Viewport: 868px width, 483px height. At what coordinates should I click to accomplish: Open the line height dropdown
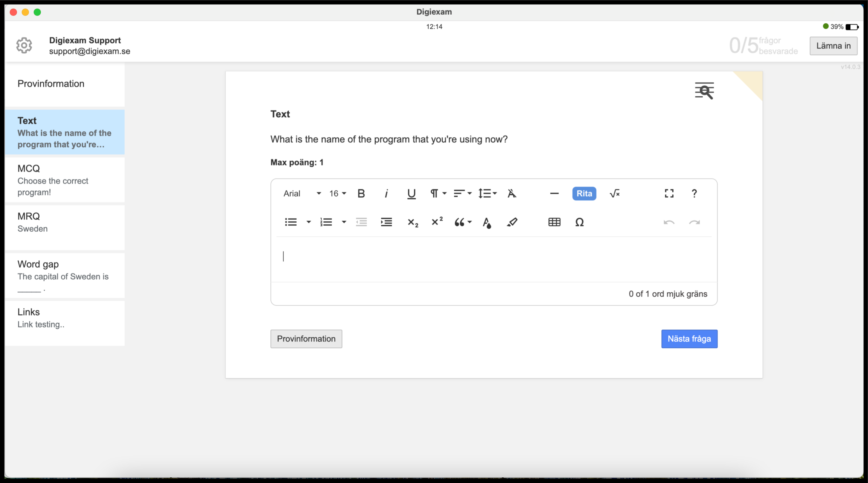[487, 194]
